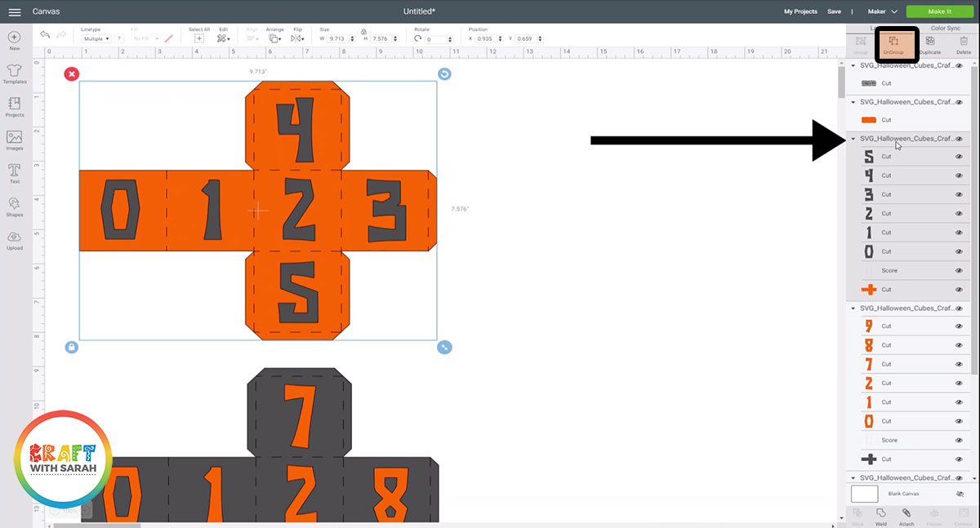This screenshot has width=980, height=528.
Task: Open the Linetype Multiple dropdown
Action: click(95, 38)
